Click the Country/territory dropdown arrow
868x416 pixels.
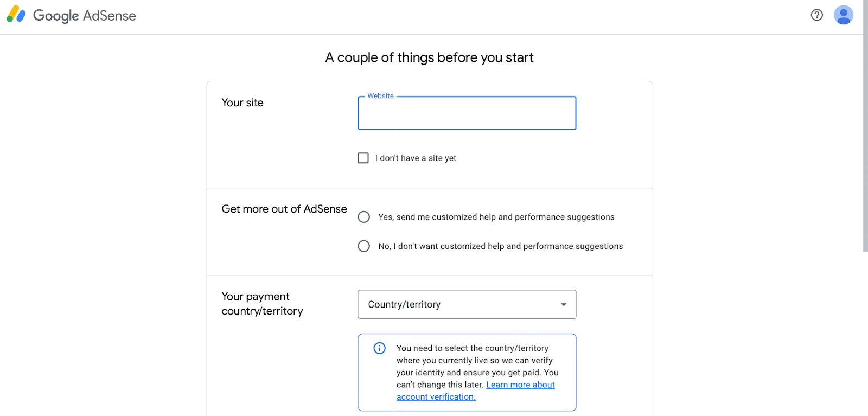(x=564, y=305)
